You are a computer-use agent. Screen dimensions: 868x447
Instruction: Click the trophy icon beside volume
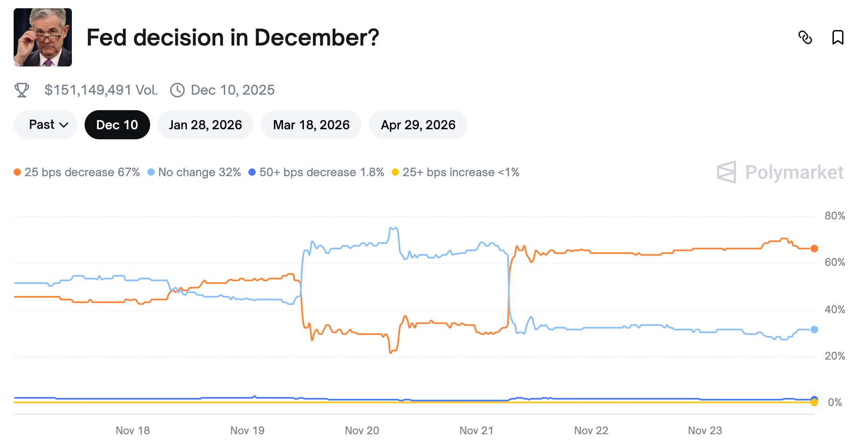pos(22,90)
